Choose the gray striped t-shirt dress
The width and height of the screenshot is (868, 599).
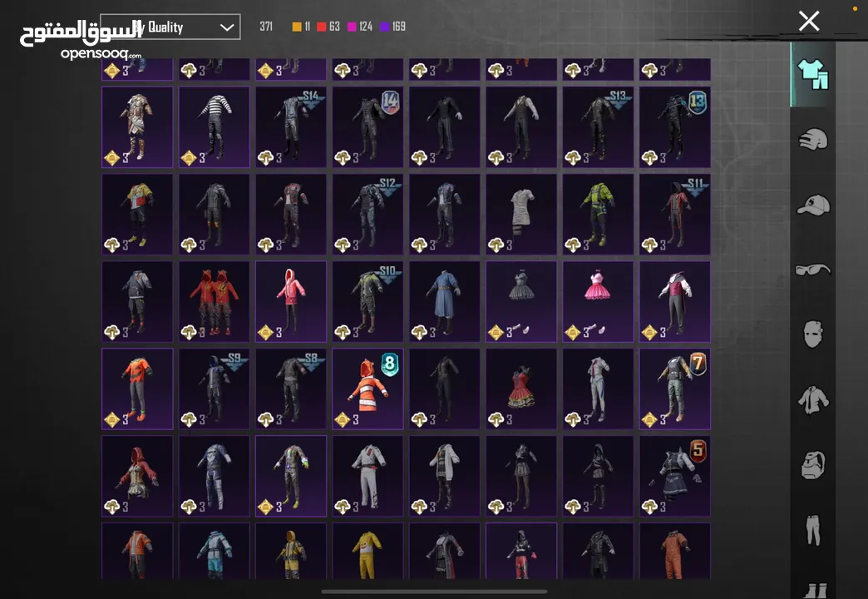click(521, 215)
